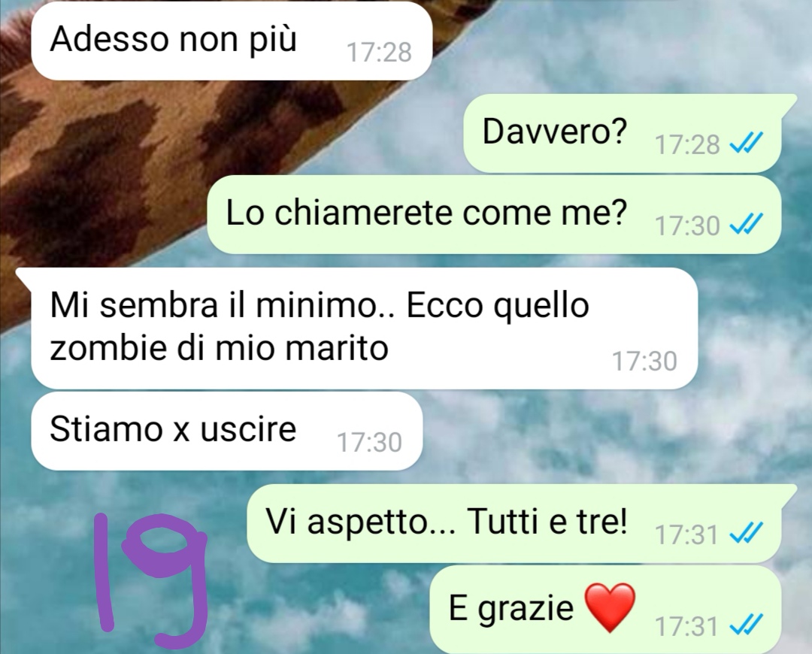812x654 pixels.
Task: Select the 'Vi aspetto... Tutti e tre!' message
Action: (x=520, y=523)
